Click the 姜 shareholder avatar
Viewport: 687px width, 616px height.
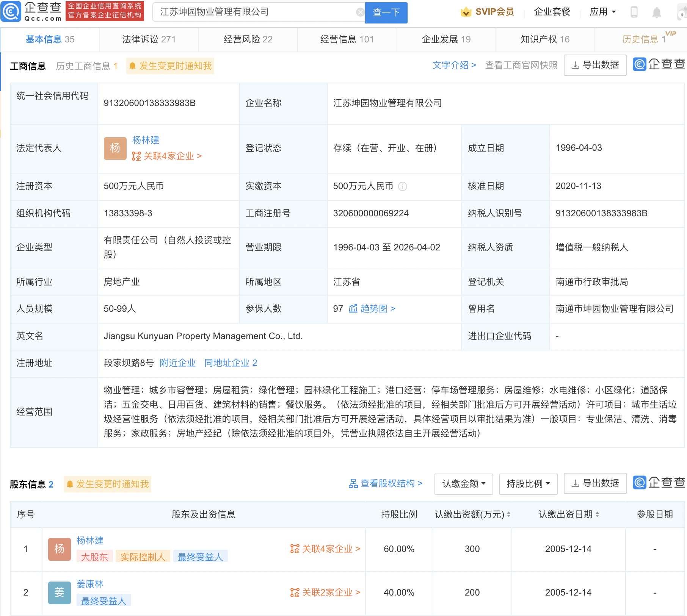click(60, 593)
